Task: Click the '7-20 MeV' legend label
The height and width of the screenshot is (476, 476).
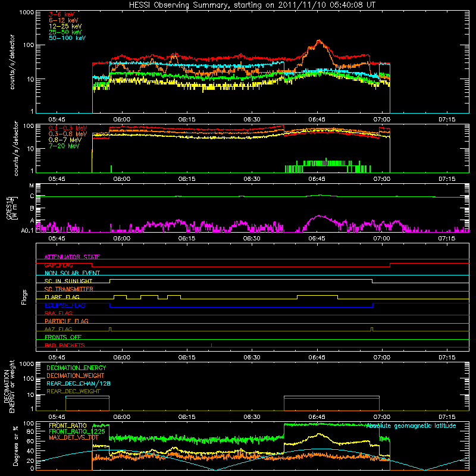Action: (x=64, y=146)
